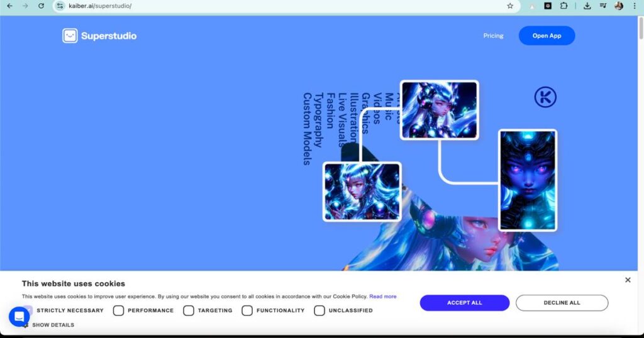644x338 pixels.
Task: Click the Superstudio smiley logo icon
Action: coord(70,36)
